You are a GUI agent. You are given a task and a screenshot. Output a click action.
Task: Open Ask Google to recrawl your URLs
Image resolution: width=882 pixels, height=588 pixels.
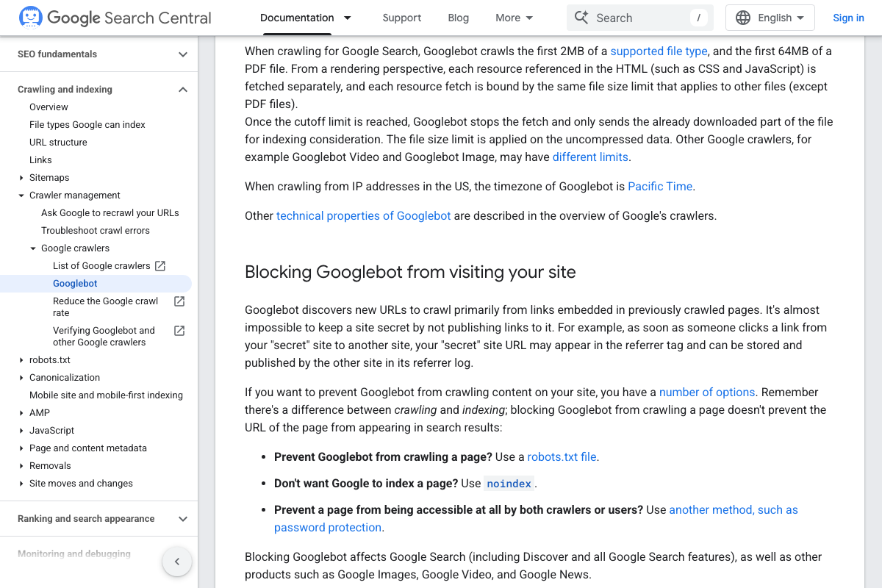[x=110, y=213]
